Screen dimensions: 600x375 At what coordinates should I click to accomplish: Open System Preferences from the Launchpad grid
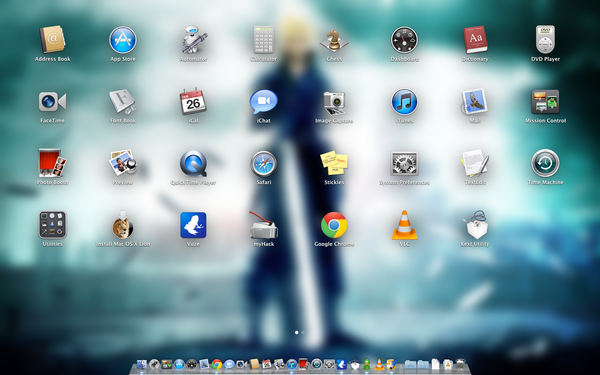pos(404,163)
